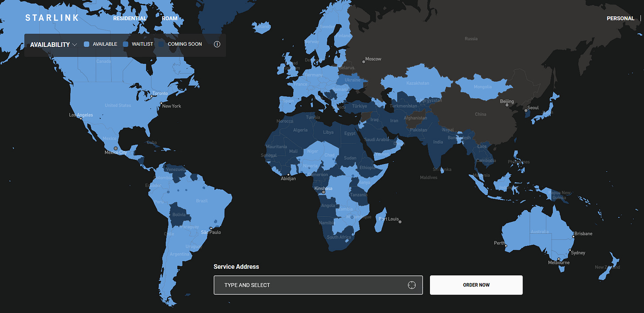The width and height of the screenshot is (644, 313).
Task: Click the United States label
Action: [118, 105]
